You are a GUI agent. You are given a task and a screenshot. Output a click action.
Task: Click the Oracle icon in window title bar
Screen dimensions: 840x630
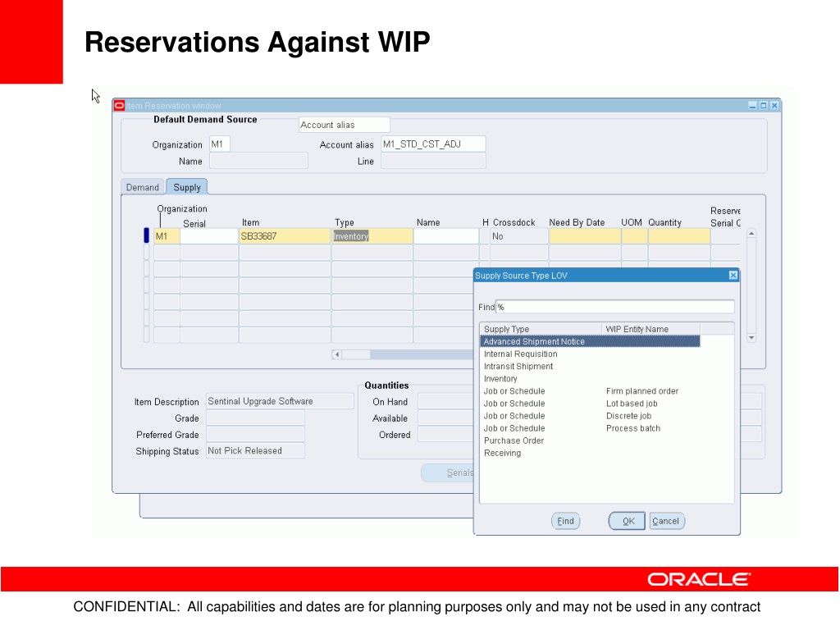point(120,106)
